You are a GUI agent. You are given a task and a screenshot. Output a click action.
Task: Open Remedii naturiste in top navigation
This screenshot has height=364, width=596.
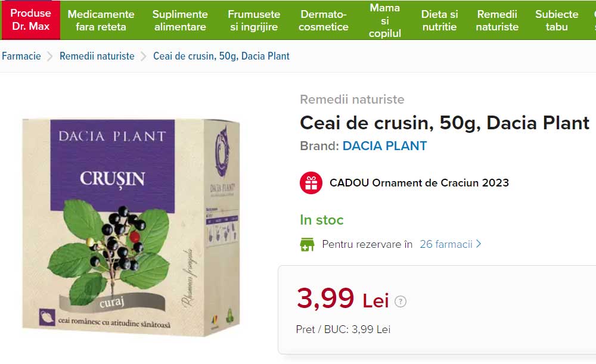pyautogui.click(x=497, y=20)
